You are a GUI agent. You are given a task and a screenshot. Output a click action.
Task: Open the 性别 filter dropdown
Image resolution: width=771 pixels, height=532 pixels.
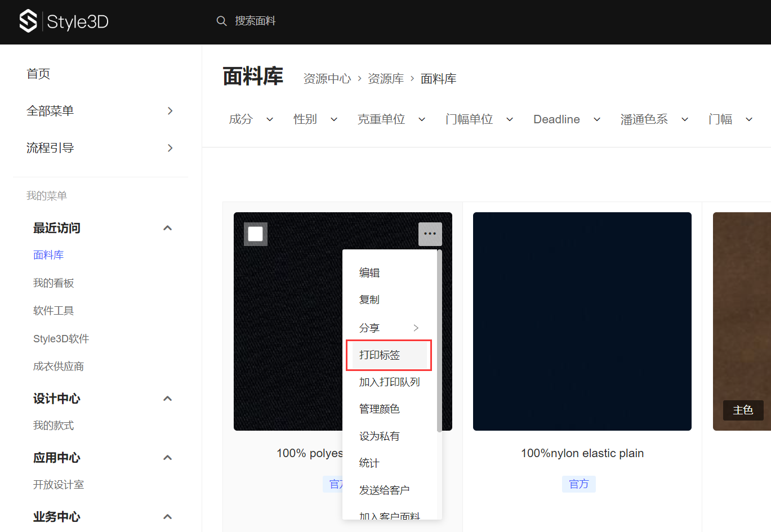pyautogui.click(x=315, y=119)
